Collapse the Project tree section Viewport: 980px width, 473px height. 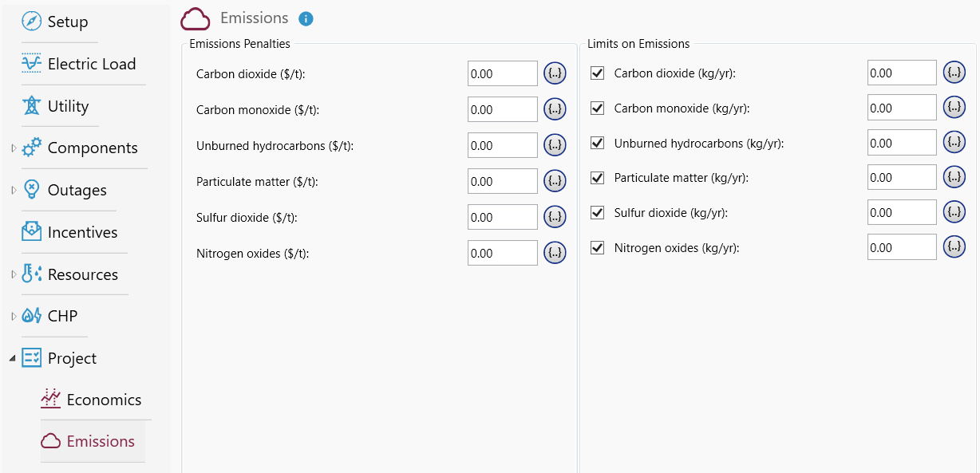coord(13,358)
